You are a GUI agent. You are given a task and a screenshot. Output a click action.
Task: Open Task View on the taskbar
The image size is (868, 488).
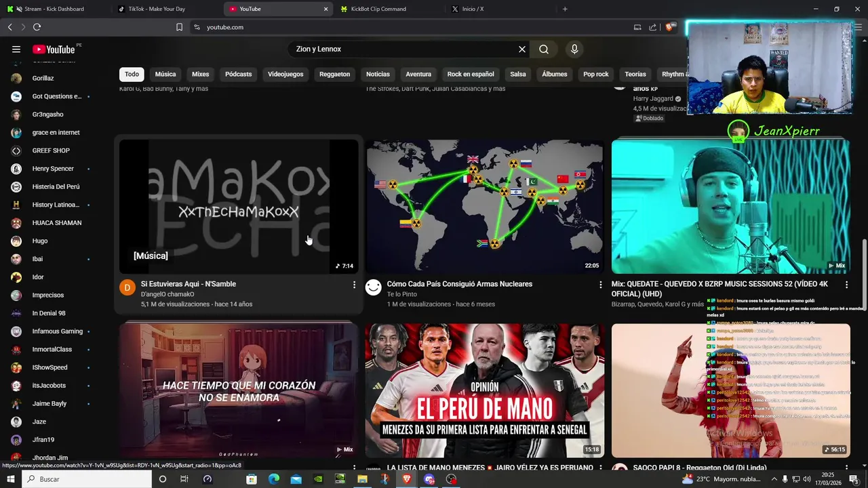coord(184,479)
